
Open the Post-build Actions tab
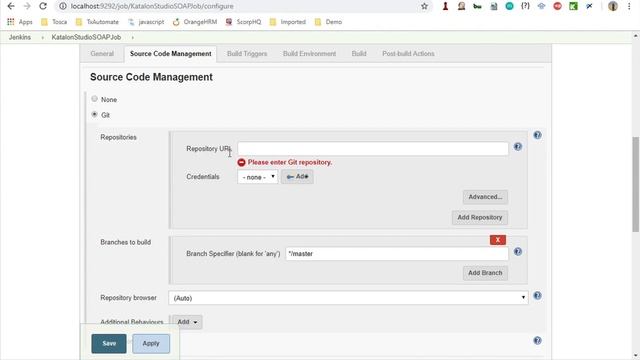tap(408, 53)
